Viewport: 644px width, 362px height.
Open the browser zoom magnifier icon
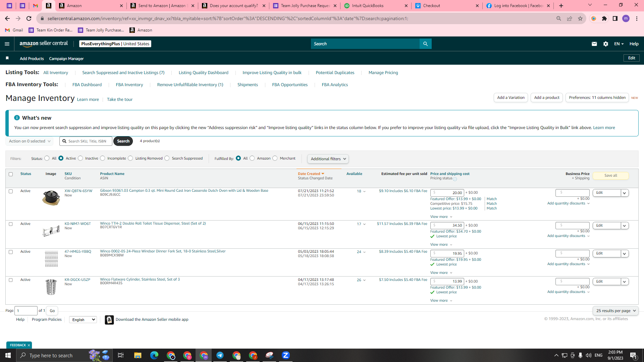tap(559, 19)
